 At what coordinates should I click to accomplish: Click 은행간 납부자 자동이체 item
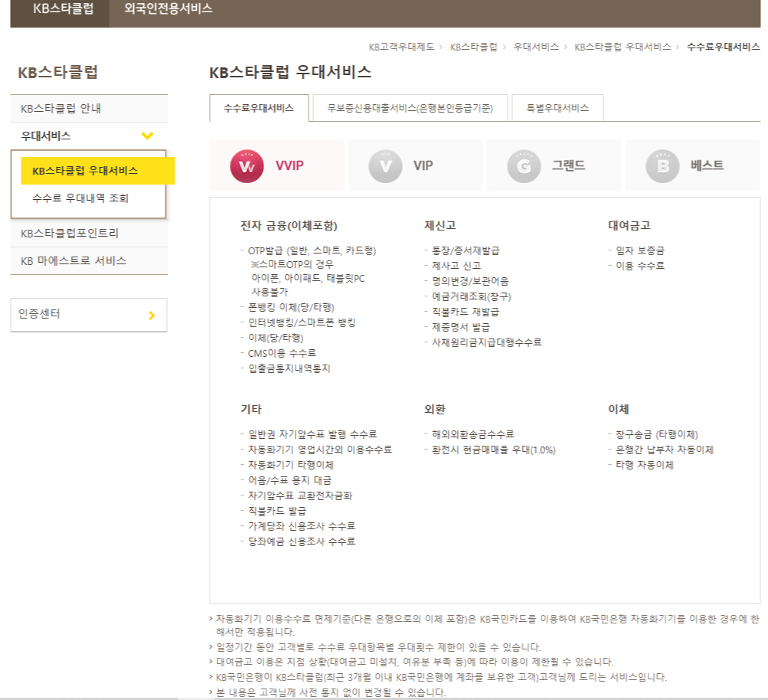coord(664,450)
